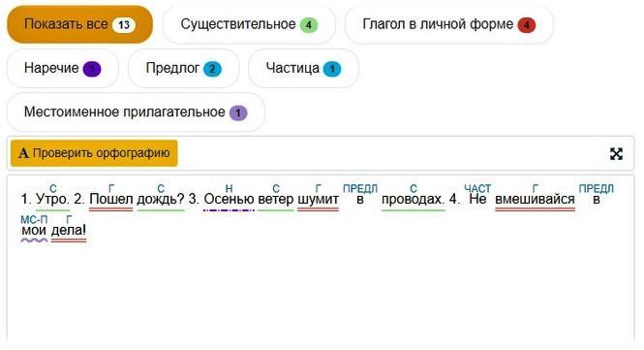Click the 'A' icon on spellcheck button
The image size is (644, 350).
coord(24,153)
